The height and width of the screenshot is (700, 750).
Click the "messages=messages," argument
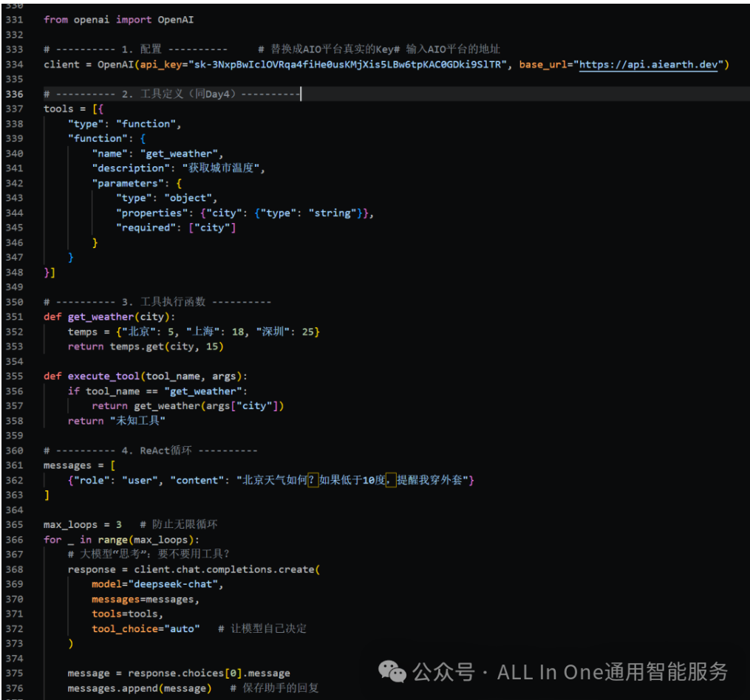coord(146,599)
